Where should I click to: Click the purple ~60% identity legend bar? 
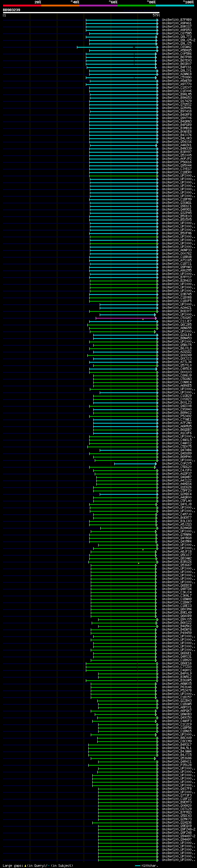pos(98,6)
